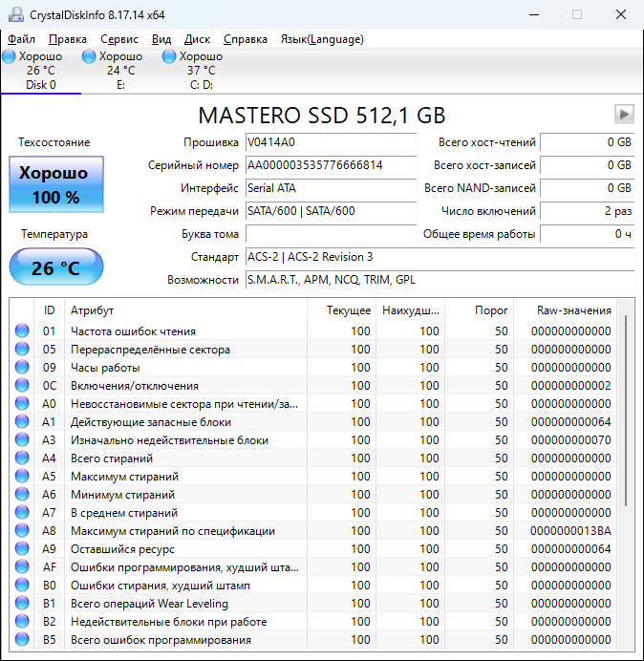Click the next disk arrow button
Screen dimensions: 644x661
[624, 114]
